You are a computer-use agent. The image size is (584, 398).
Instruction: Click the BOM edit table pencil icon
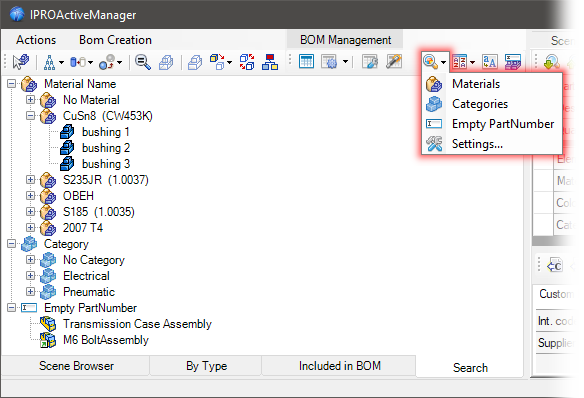click(x=370, y=61)
